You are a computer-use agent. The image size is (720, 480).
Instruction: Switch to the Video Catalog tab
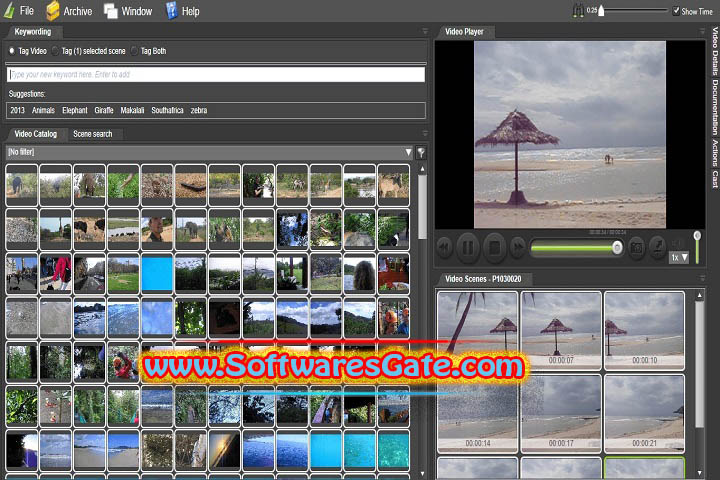click(35, 134)
